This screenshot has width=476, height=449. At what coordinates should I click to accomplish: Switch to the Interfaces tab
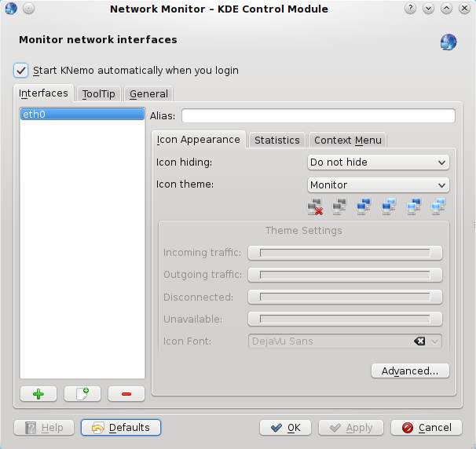(43, 93)
